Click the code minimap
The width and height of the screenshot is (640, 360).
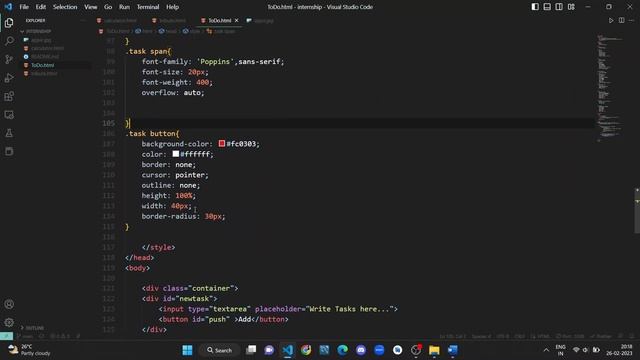coord(610,88)
